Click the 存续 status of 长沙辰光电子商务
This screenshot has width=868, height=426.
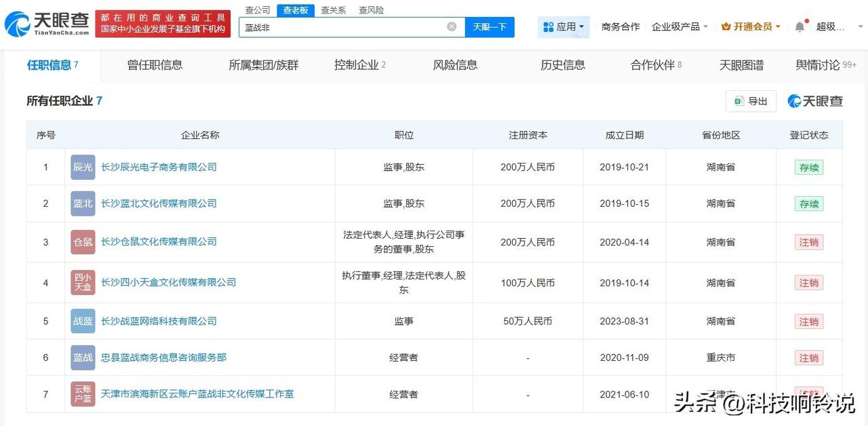(809, 168)
